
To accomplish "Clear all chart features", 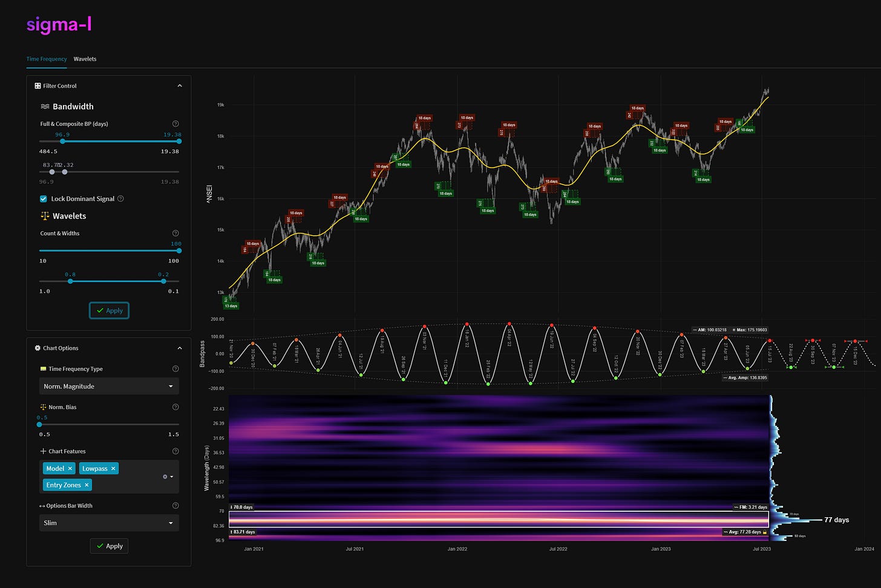I will pos(165,477).
